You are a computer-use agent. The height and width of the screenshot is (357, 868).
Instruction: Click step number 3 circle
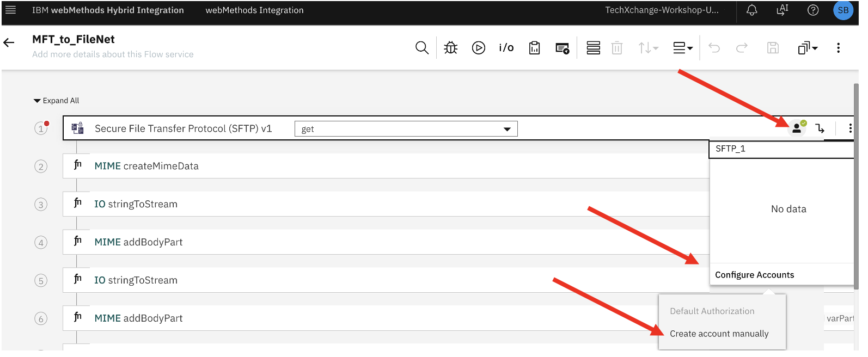point(41,205)
